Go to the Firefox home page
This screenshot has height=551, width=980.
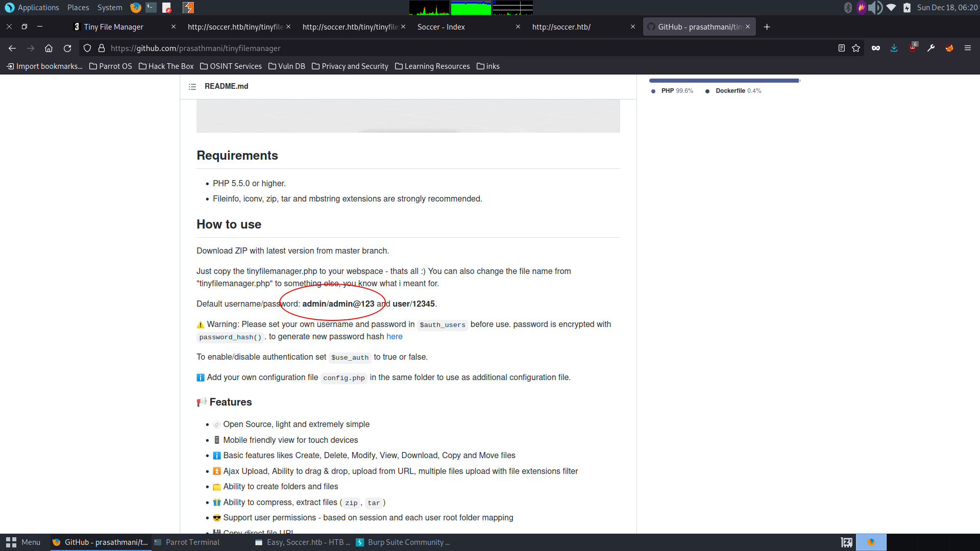[48, 48]
